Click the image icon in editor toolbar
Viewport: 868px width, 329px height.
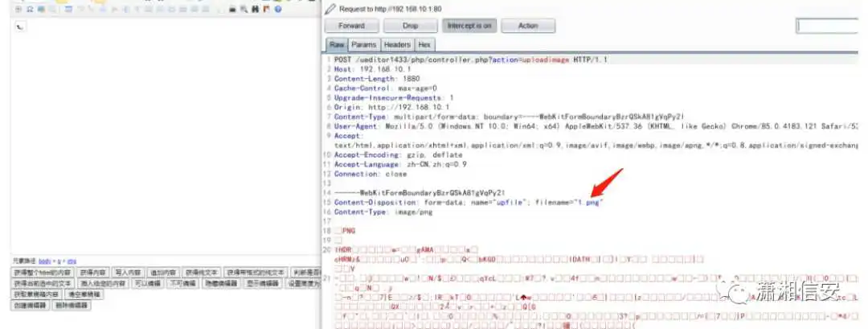(41, 10)
